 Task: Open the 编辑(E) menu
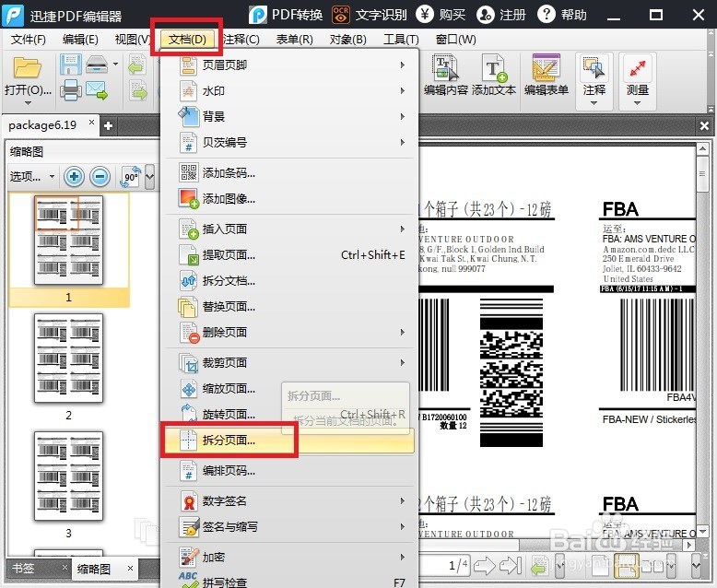click(80, 40)
